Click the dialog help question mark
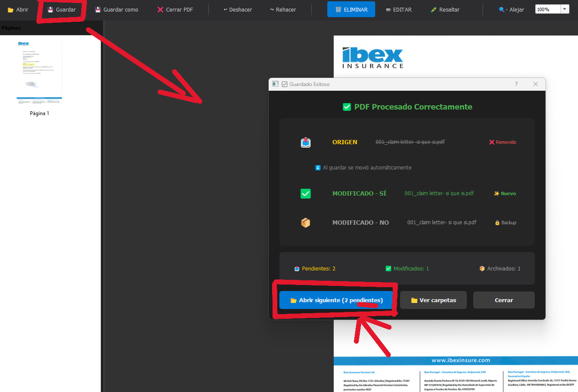 tap(516, 84)
